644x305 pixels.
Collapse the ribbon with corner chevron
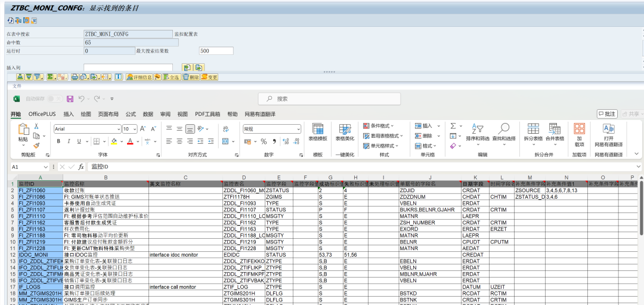(637, 154)
